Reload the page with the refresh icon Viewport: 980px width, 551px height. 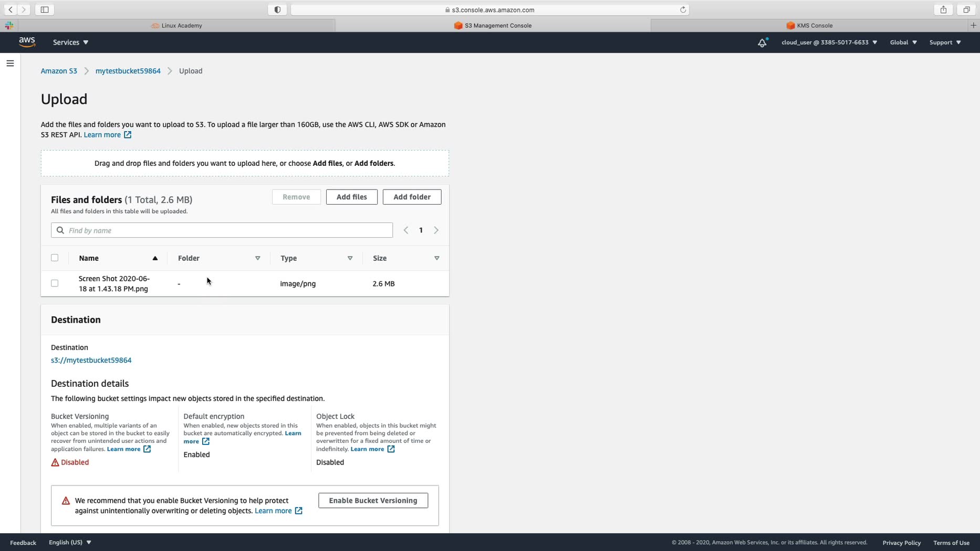683,9
